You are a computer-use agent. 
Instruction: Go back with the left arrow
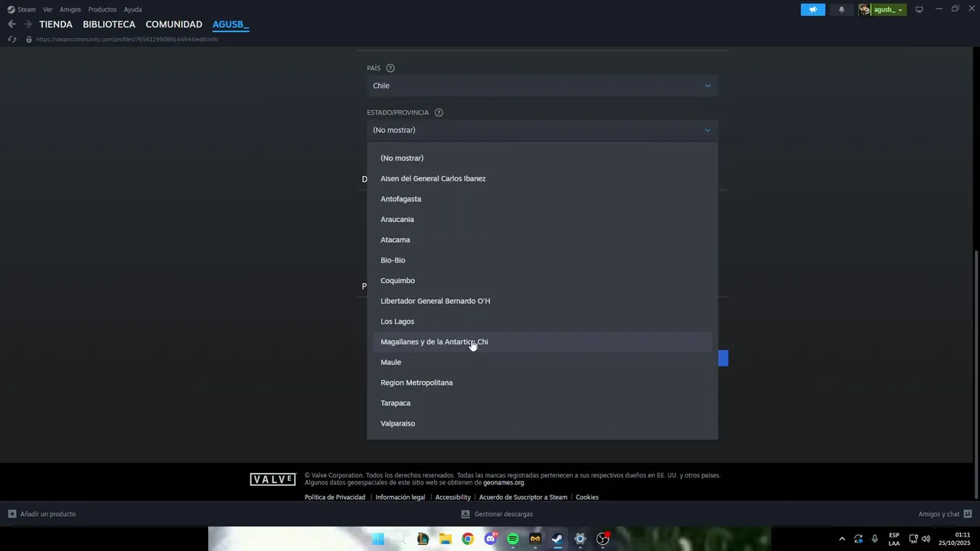pos(11,24)
